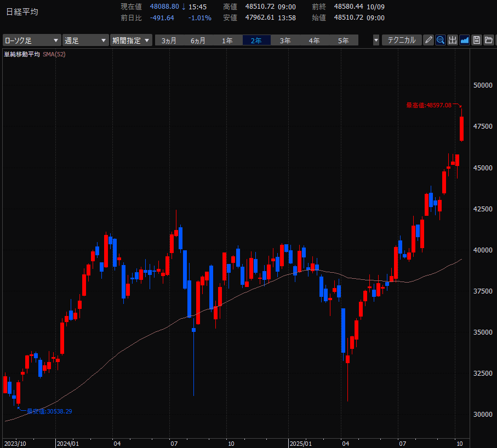This screenshot has width=497, height=448.
Task: Select the 6ヵ月 period tab
Action: tap(198, 41)
